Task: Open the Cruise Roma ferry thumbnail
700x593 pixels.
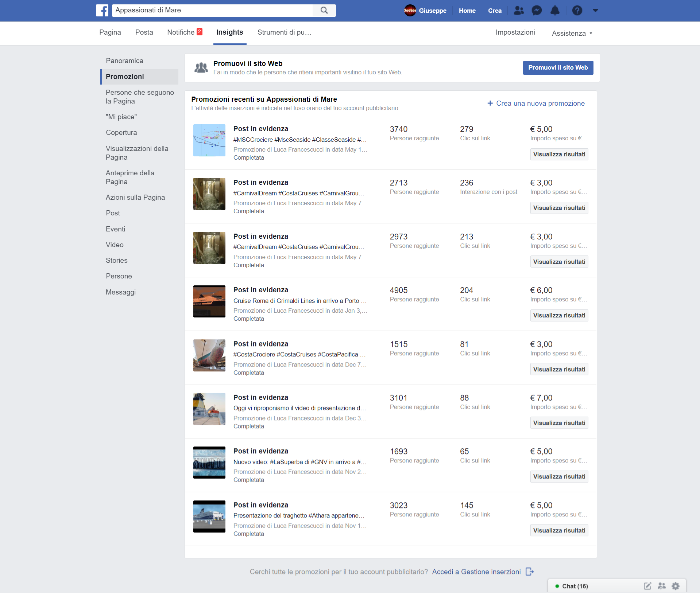Action: coord(209,301)
